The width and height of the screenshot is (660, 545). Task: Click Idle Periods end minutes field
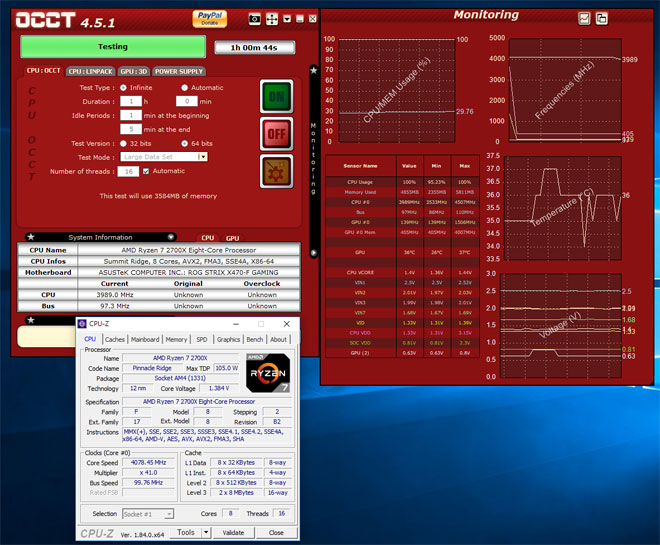point(131,129)
